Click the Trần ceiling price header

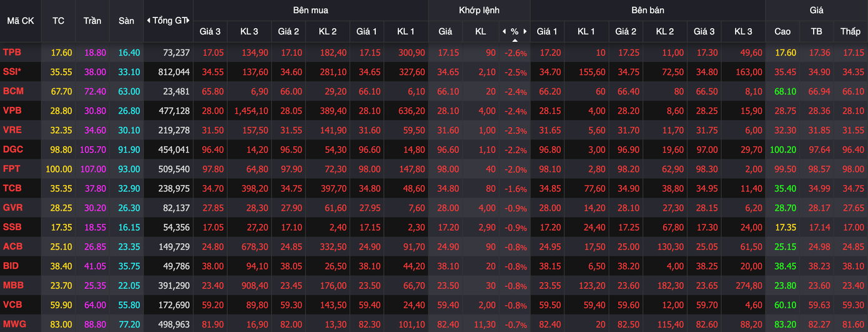(x=92, y=21)
